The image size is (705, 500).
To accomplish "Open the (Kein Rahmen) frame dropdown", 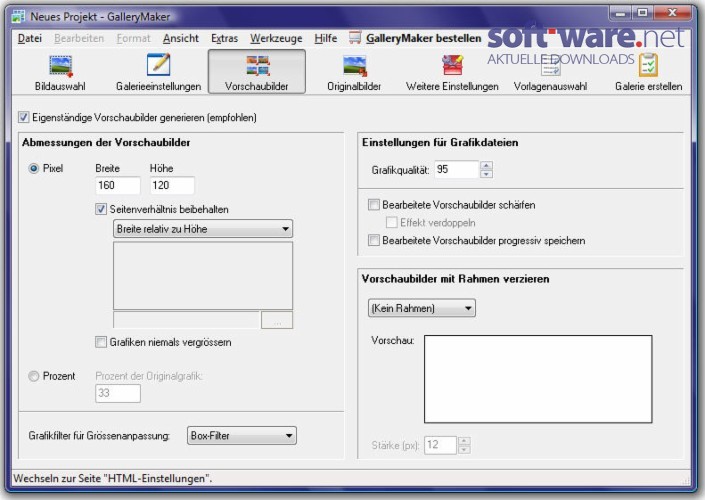I will [422, 308].
